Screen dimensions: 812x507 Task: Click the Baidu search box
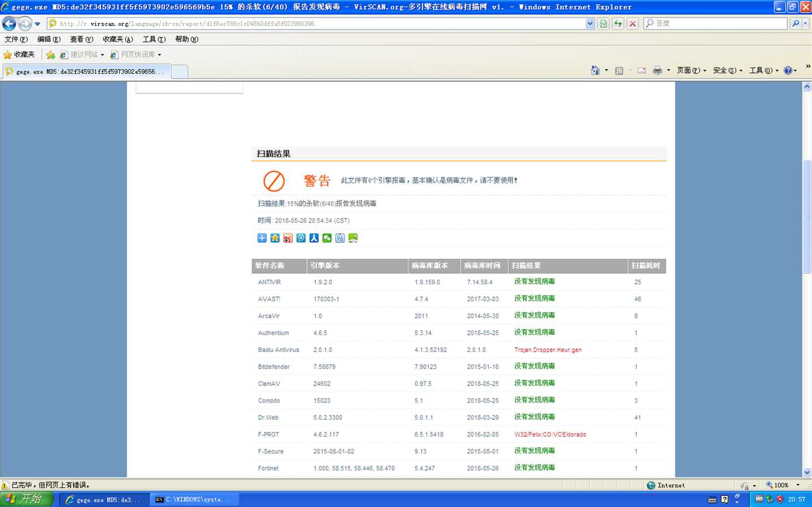716,24
